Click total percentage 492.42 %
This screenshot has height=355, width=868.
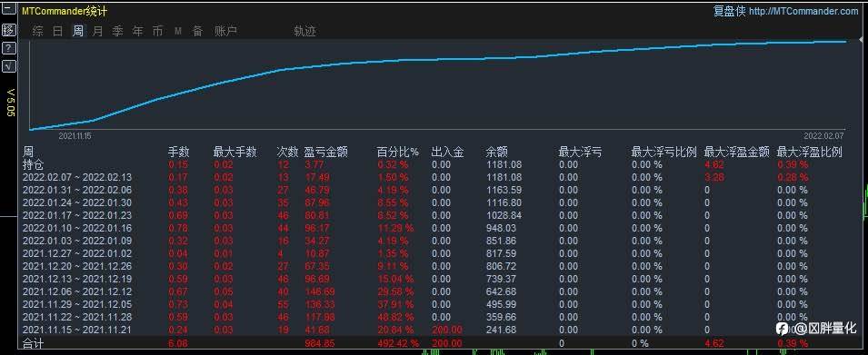tap(398, 343)
